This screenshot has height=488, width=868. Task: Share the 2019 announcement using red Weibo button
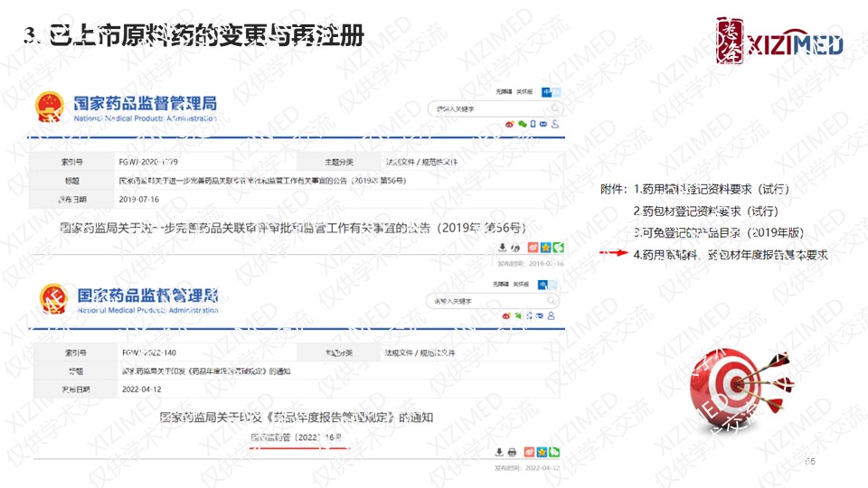coord(533,248)
